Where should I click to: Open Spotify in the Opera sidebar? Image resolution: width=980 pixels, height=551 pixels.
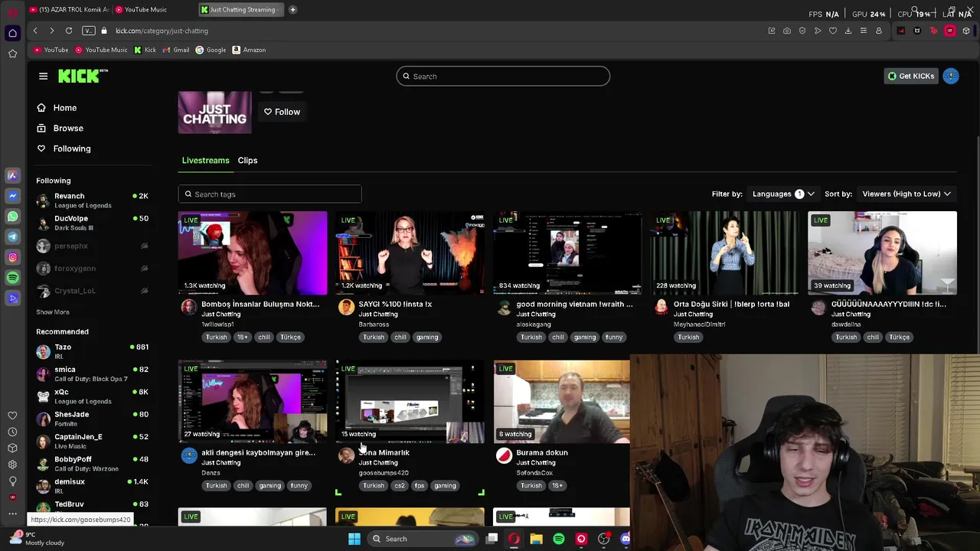pyautogui.click(x=12, y=278)
